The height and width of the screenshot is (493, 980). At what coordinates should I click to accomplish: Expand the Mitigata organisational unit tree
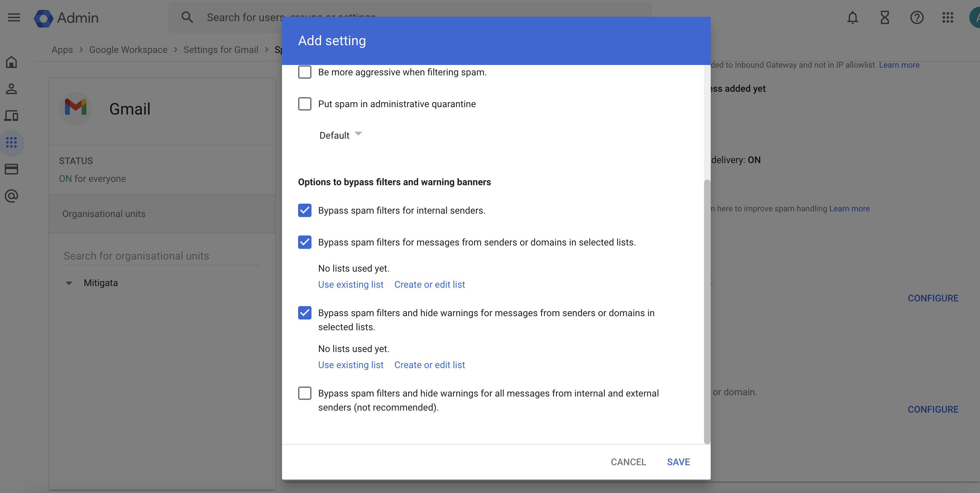pyautogui.click(x=69, y=282)
